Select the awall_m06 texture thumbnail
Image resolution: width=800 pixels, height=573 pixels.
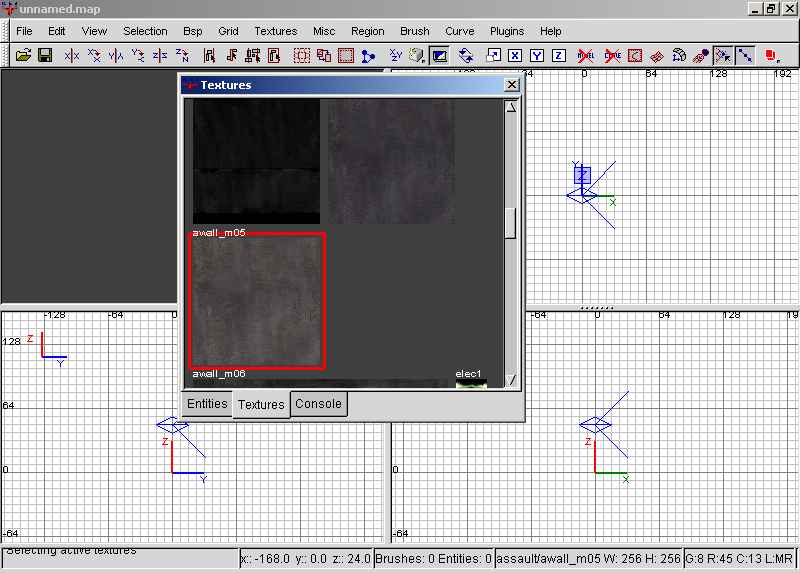(x=258, y=301)
